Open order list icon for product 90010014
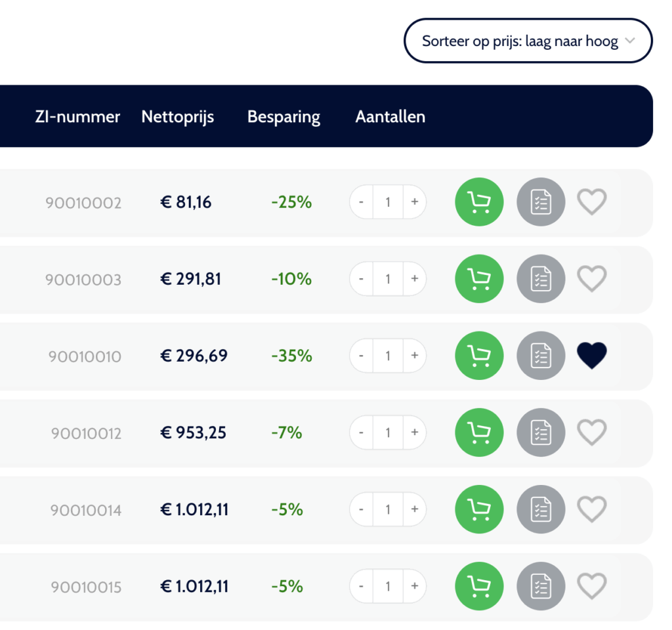Screen dimensions: 672x630 [541, 509]
